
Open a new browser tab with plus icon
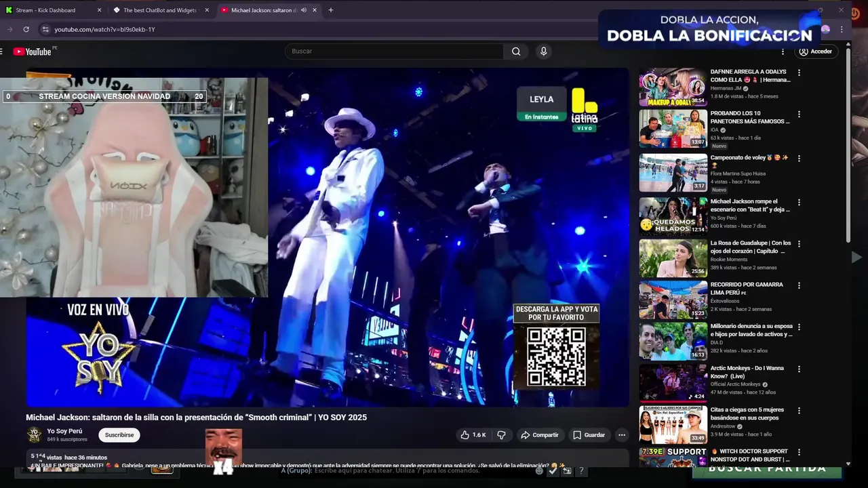coord(331,10)
